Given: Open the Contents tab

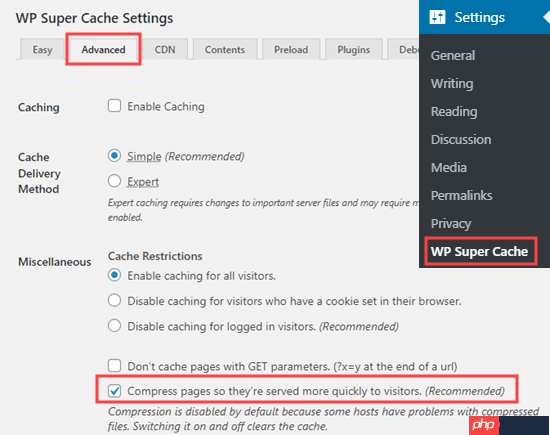Looking at the screenshot, I should (x=225, y=49).
